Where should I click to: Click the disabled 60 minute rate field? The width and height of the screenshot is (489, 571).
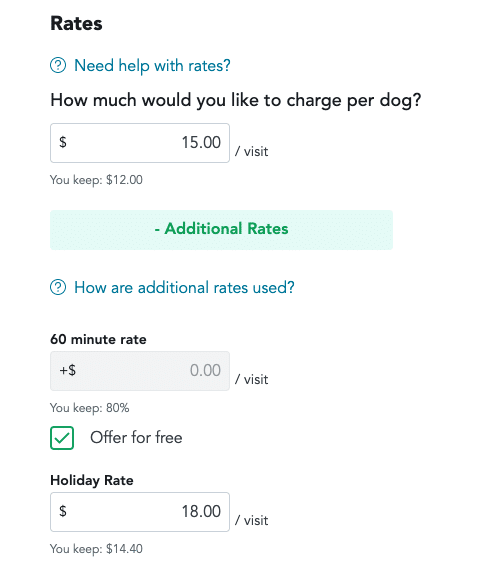140,371
